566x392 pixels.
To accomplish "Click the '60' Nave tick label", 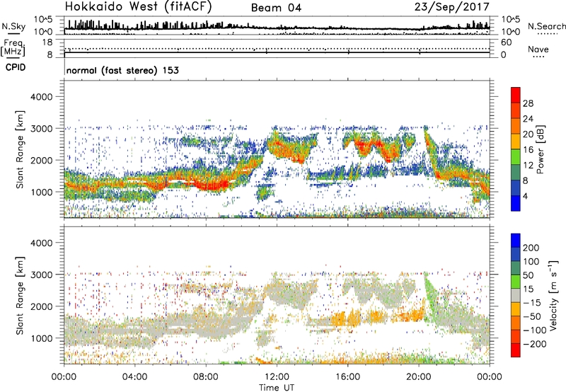I will 506,42.
